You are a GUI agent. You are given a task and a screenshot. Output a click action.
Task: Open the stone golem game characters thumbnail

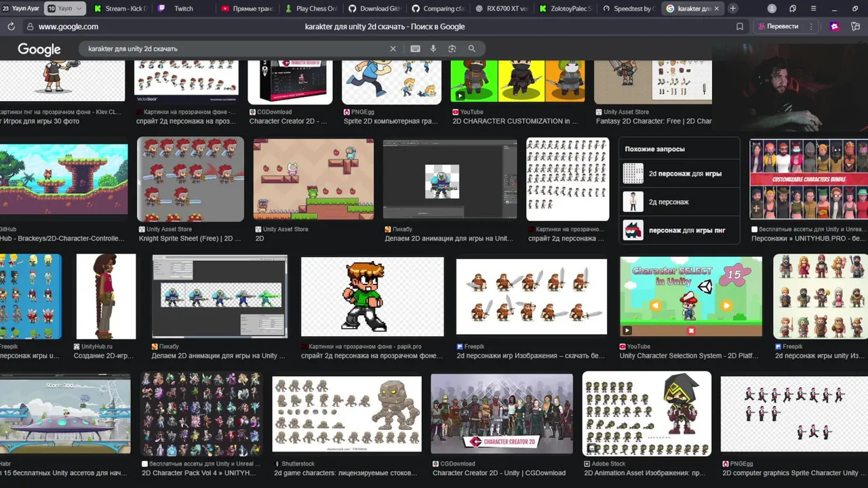tap(347, 414)
